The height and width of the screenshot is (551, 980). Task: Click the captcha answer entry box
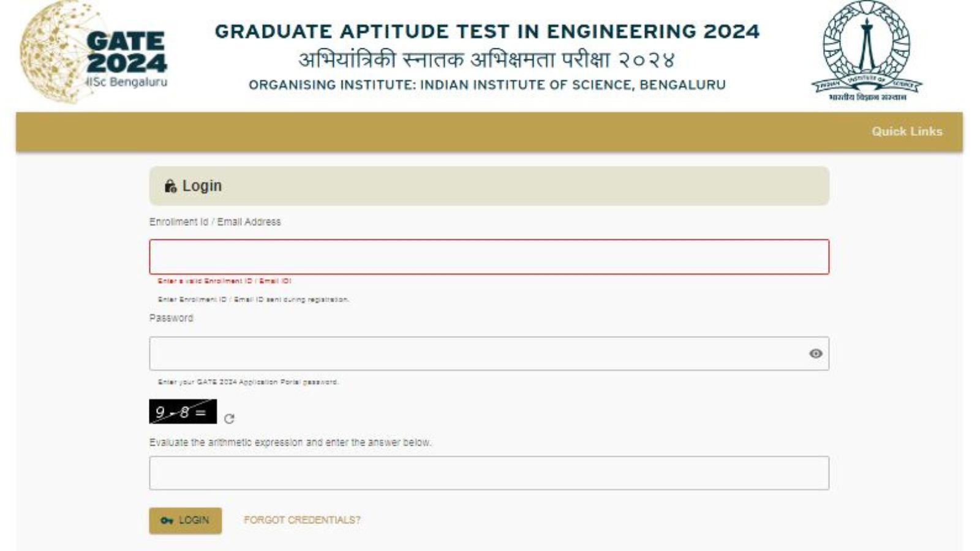pos(490,471)
